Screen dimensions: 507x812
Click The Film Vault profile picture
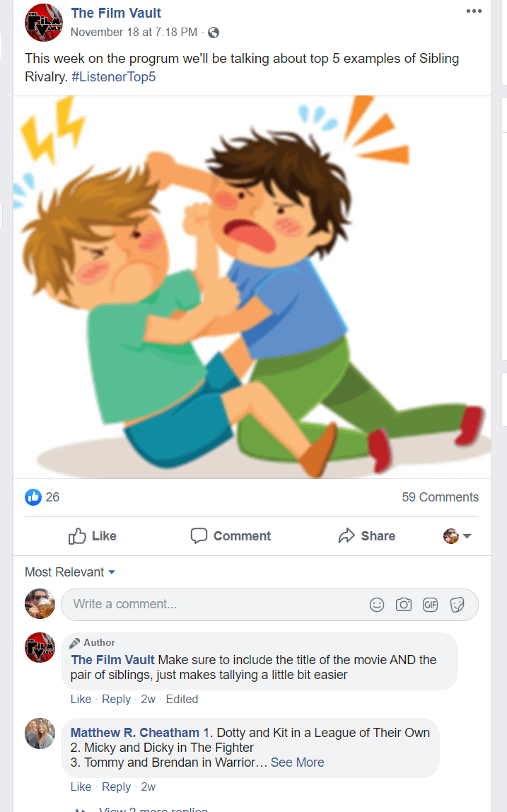tap(44, 23)
